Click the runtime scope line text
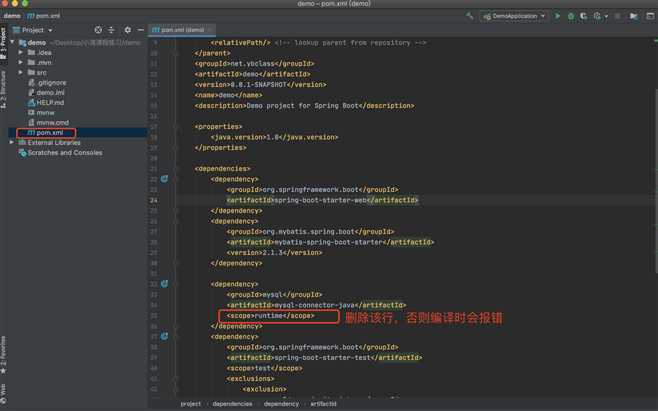The height and width of the screenshot is (411, 658). (270, 316)
